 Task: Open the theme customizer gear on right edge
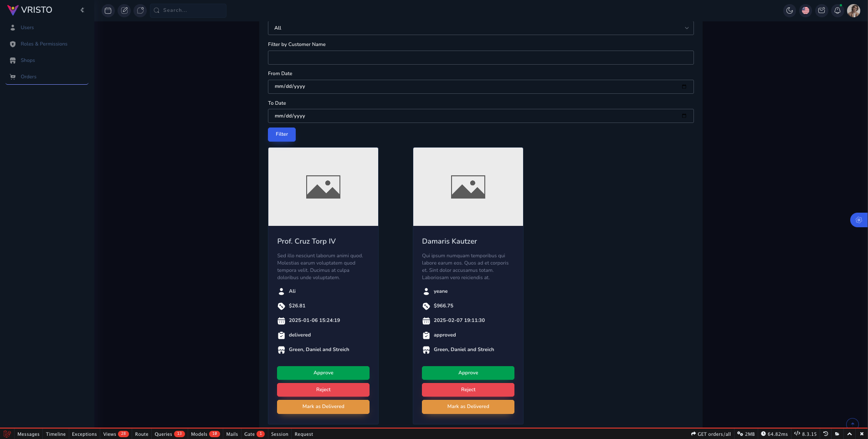click(x=859, y=220)
